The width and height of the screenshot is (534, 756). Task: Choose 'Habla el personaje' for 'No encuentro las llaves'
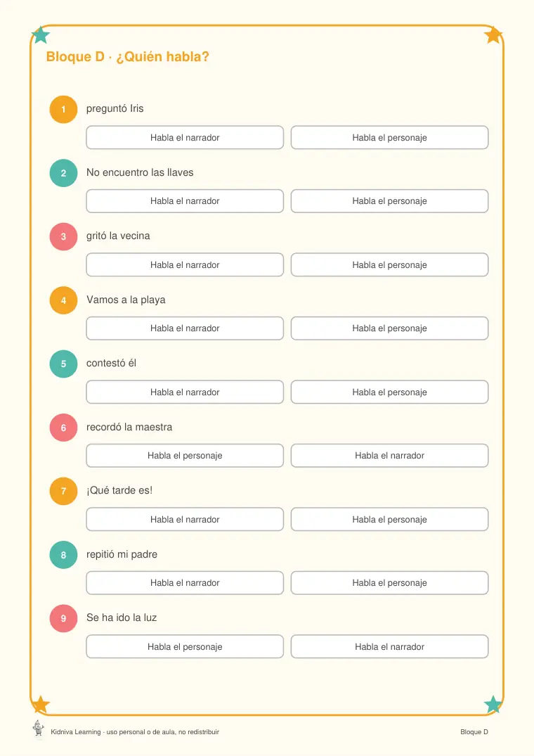[389, 201]
